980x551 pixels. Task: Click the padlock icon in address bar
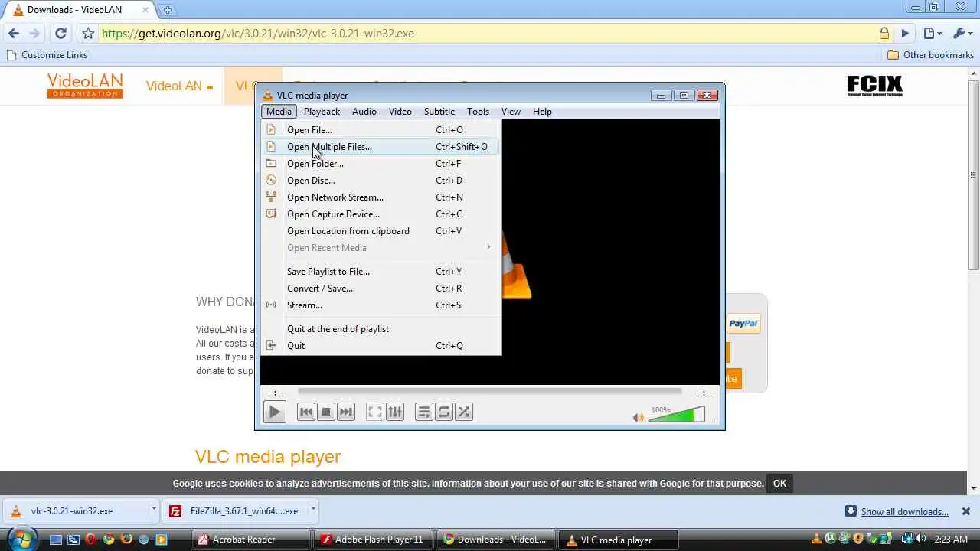[884, 34]
